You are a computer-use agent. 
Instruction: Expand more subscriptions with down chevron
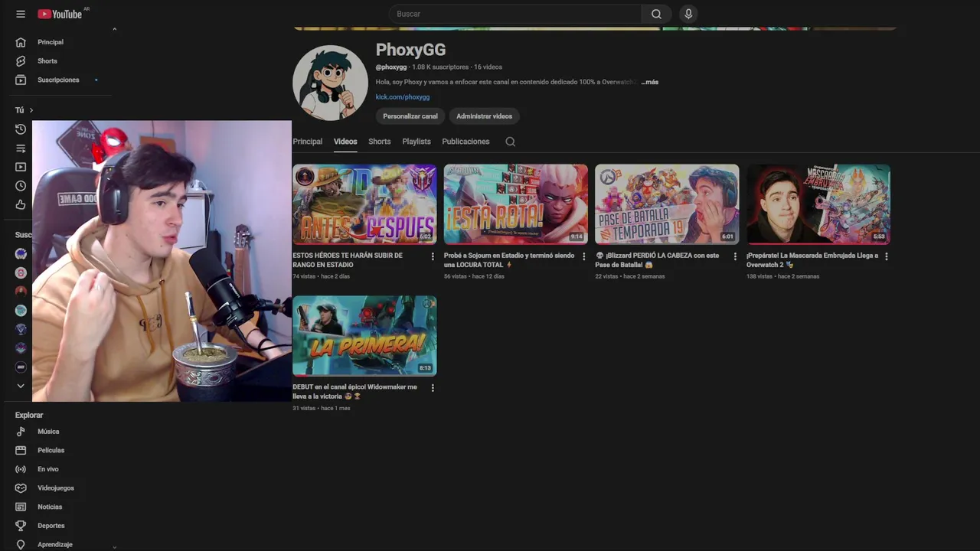21,386
